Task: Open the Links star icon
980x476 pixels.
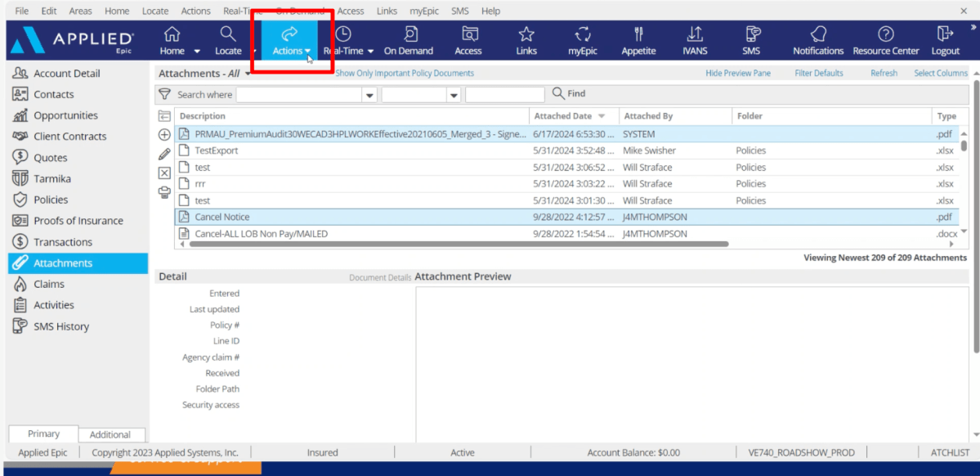Action: click(526, 34)
